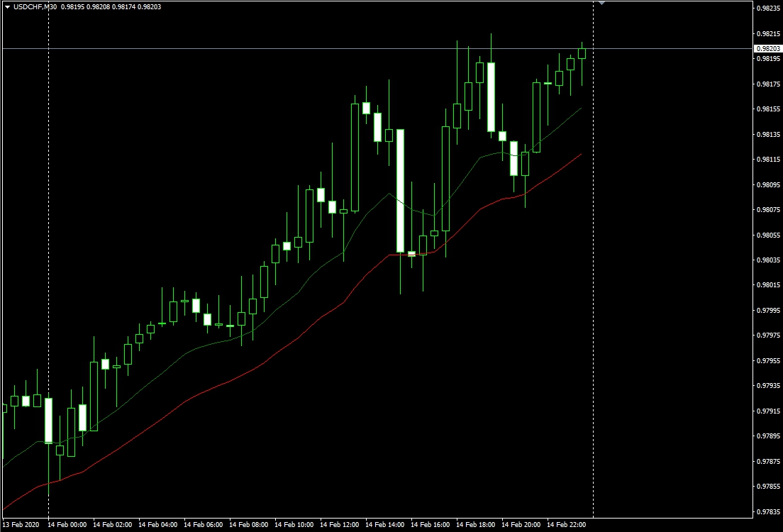Screen dimensions: 783x532
Task: Expand the USDCHF chart dropdown triangle
Action: 7,6
